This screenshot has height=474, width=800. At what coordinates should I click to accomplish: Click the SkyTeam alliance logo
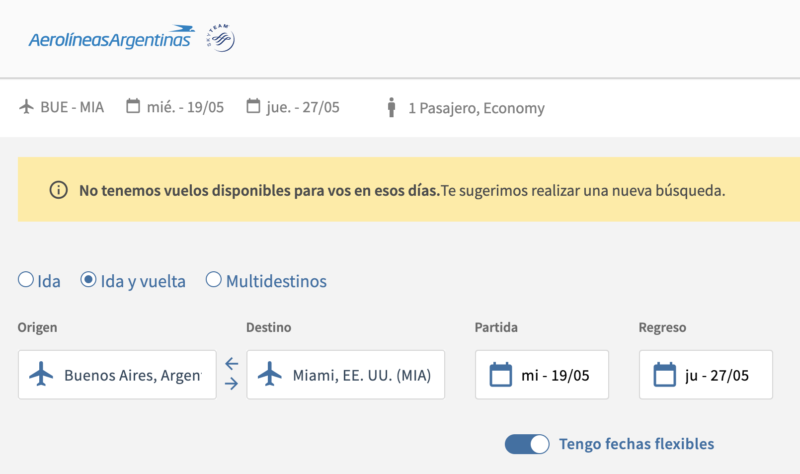[x=220, y=38]
